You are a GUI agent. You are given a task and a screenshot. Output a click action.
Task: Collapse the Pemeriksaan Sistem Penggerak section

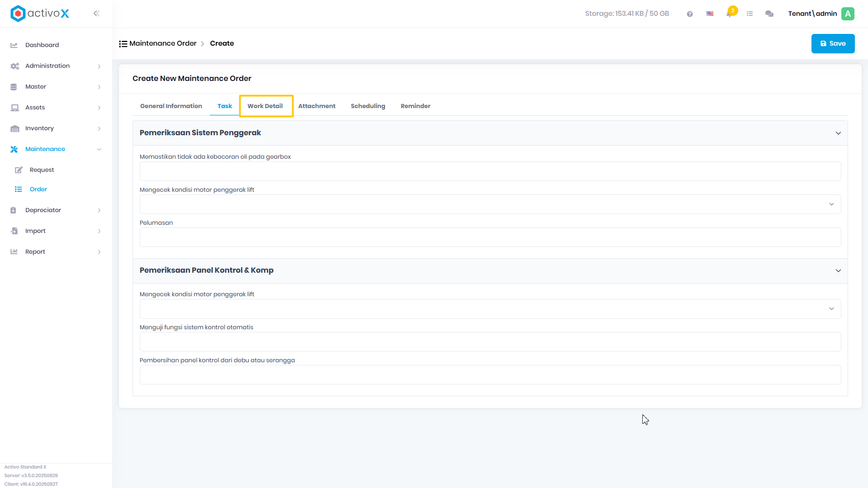838,133
